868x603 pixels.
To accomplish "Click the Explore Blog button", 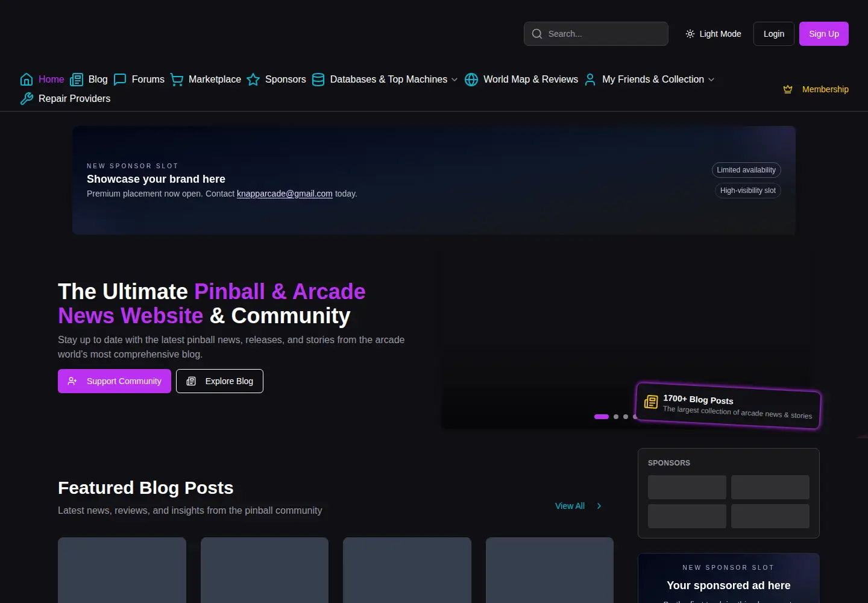I will pos(219,381).
